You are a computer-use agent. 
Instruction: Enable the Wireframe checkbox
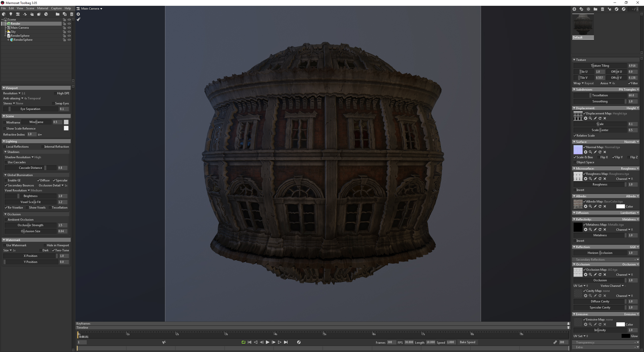pos(5,123)
